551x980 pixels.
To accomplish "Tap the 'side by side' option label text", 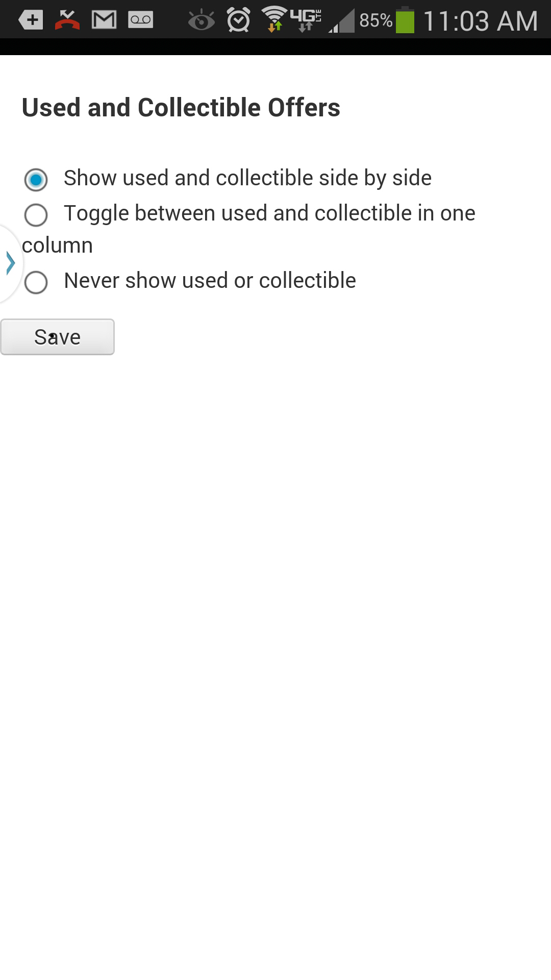I will pyautogui.click(x=247, y=178).
